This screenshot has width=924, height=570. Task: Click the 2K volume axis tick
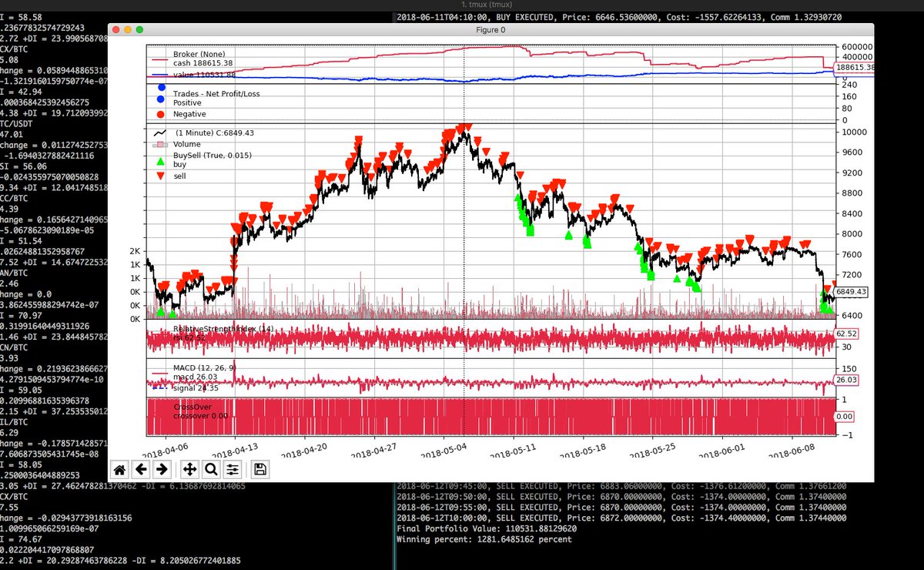pyautogui.click(x=135, y=252)
